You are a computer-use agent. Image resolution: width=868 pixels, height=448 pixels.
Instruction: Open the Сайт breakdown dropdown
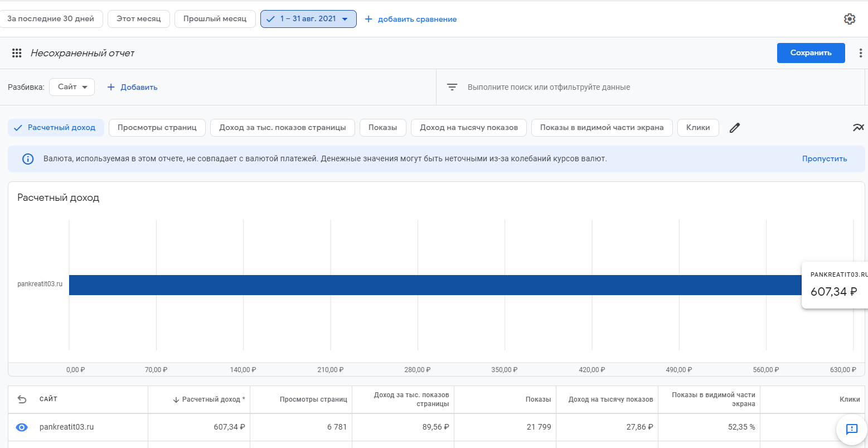(x=72, y=87)
